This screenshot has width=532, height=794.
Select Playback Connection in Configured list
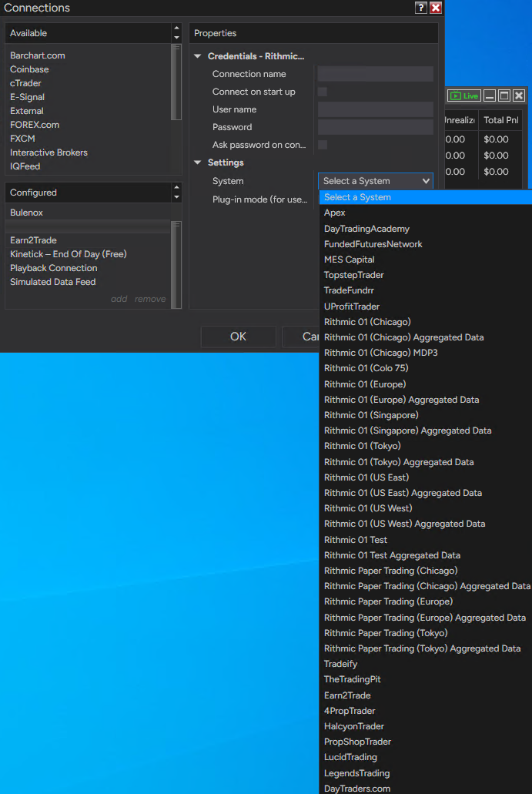[x=54, y=268]
